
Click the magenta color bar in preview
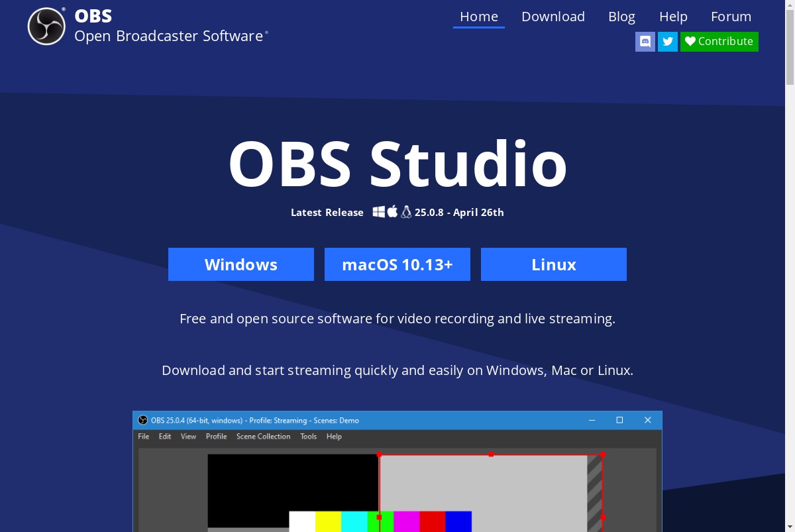pos(407,521)
